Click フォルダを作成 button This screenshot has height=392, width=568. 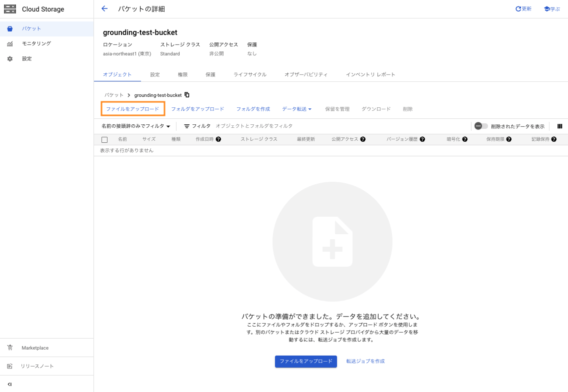[x=253, y=109]
